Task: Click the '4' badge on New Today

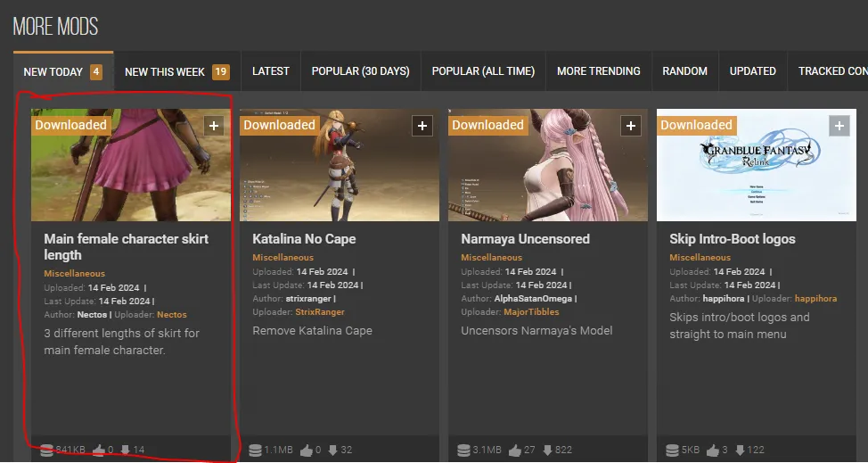Action: [x=96, y=72]
